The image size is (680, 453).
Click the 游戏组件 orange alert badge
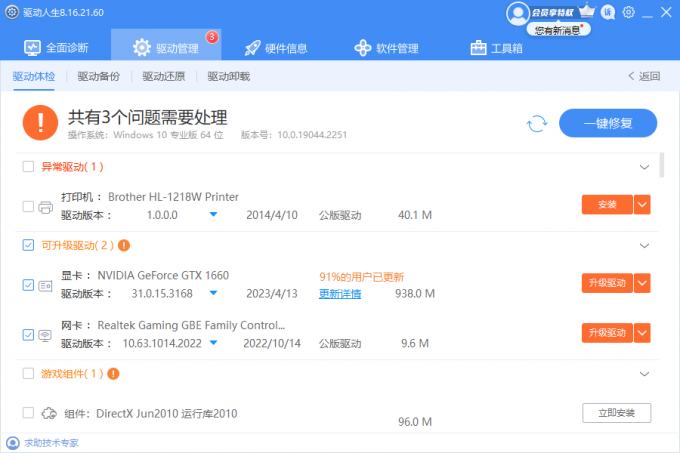113,374
